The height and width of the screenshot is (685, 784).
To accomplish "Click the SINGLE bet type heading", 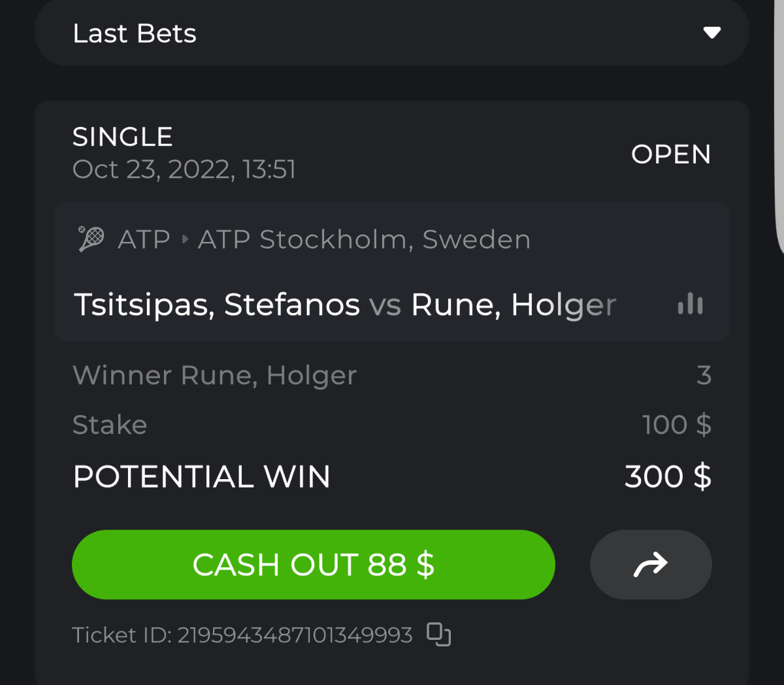I will click(x=122, y=137).
